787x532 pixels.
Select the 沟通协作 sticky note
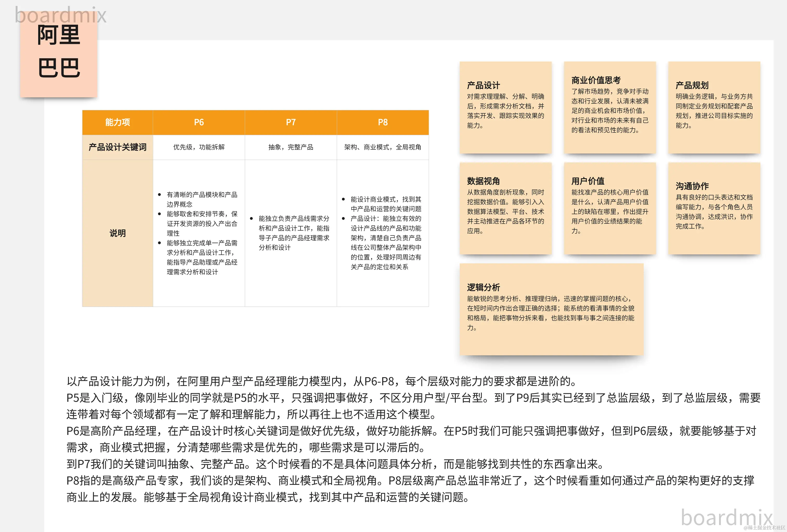coord(714,208)
